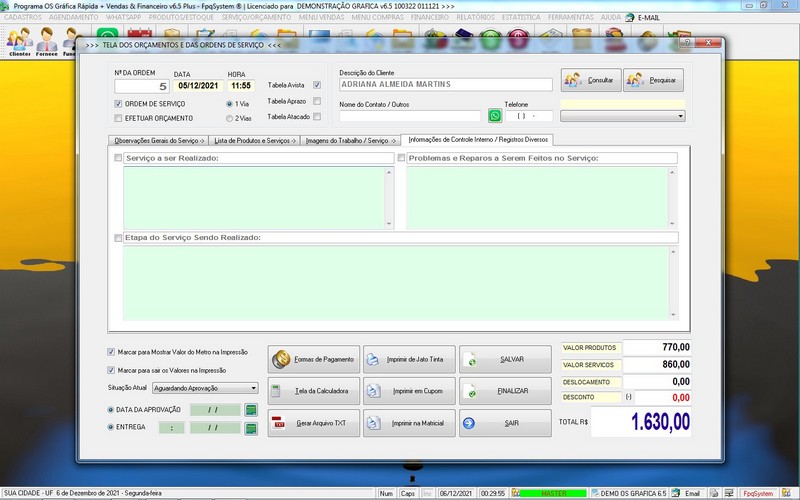This screenshot has width=800, height=500.
Task: Enable EFETUAR ORÇAMENTO checkbox
Action: click(118, 118)
